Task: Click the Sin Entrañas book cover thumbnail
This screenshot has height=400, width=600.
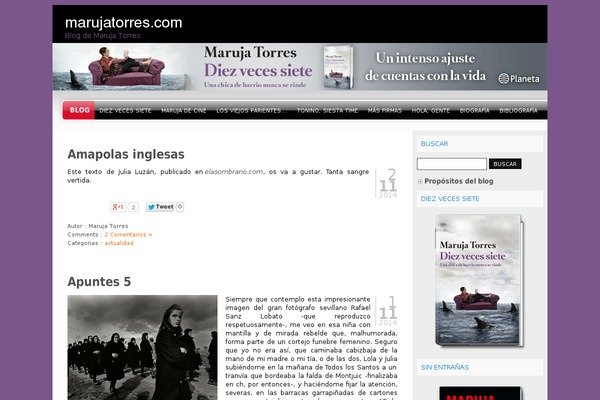Action: tap(480, 393)
